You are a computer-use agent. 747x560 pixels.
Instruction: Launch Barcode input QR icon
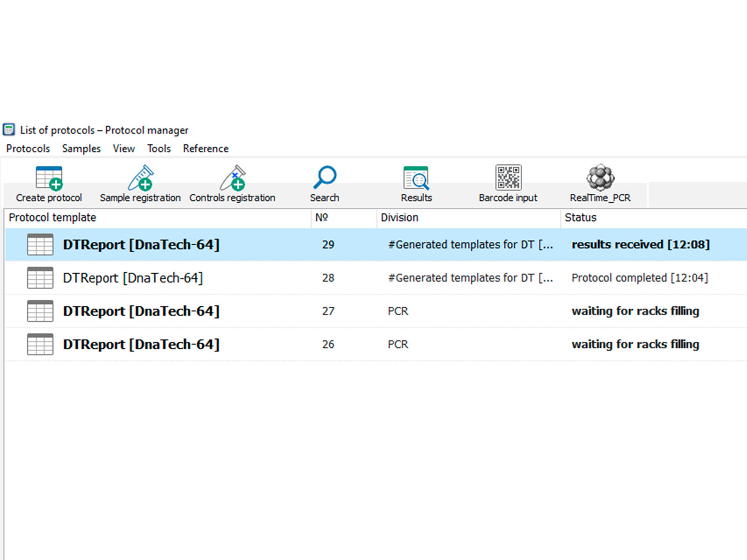pos(508,178)
